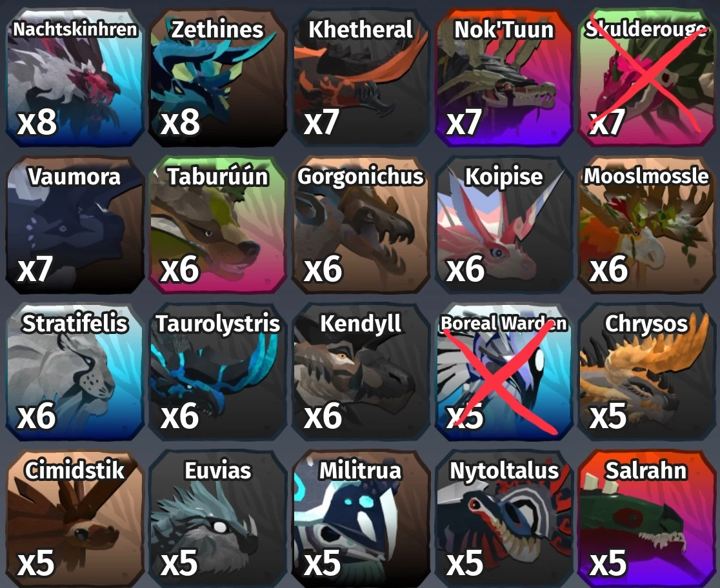Open the Khetheral creature slot
Screen dimensions: 720x588
361,77
